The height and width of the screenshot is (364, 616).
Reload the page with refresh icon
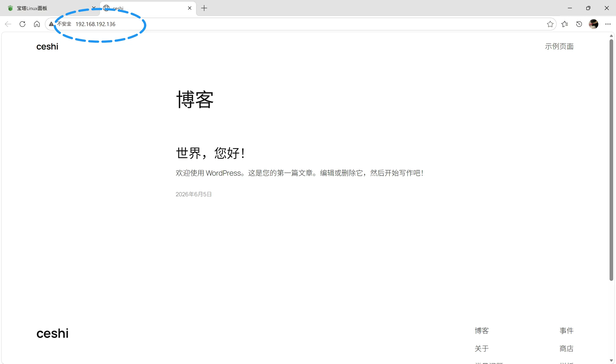tap(22, 24)
